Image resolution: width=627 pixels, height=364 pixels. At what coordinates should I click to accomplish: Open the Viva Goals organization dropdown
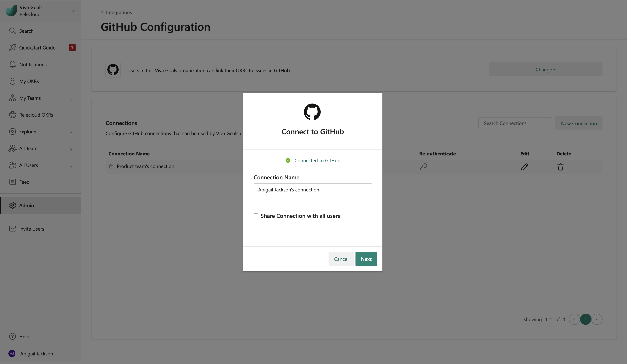click(x=73, y=11)
